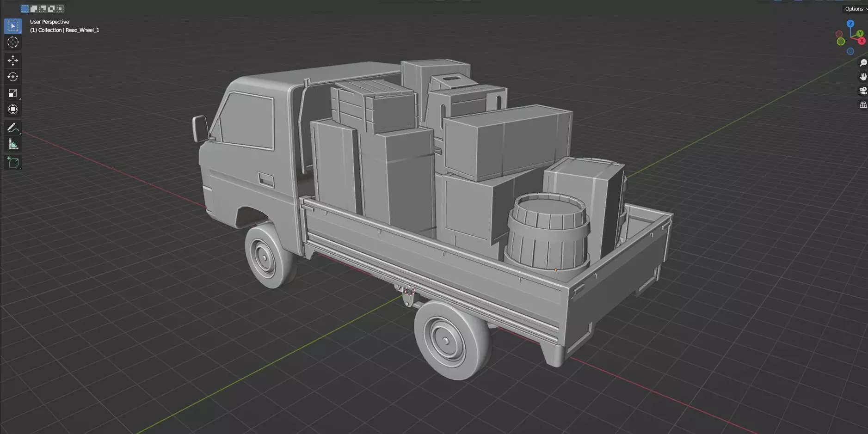
Task: Select the Add Cube tool
Action: pyautogui.click(x=12, y=163)
